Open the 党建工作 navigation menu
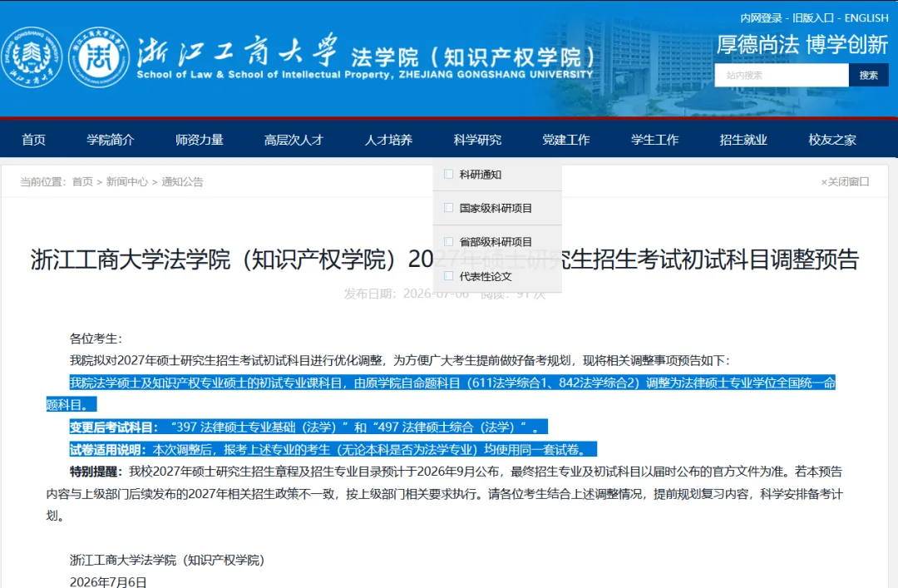The width and height of the screenshot is (898, 588). (566, 139)
